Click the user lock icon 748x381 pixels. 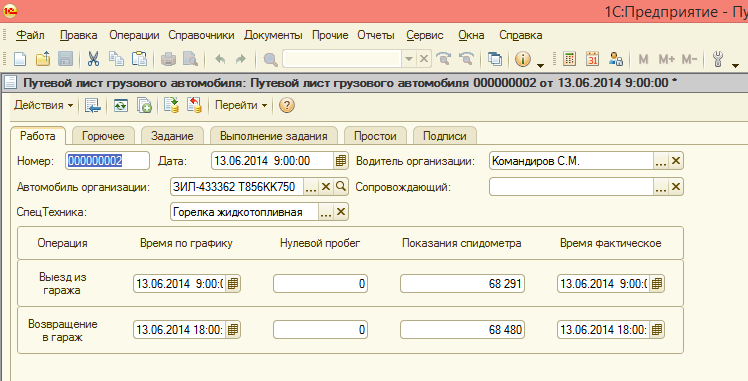pos(616,59)
